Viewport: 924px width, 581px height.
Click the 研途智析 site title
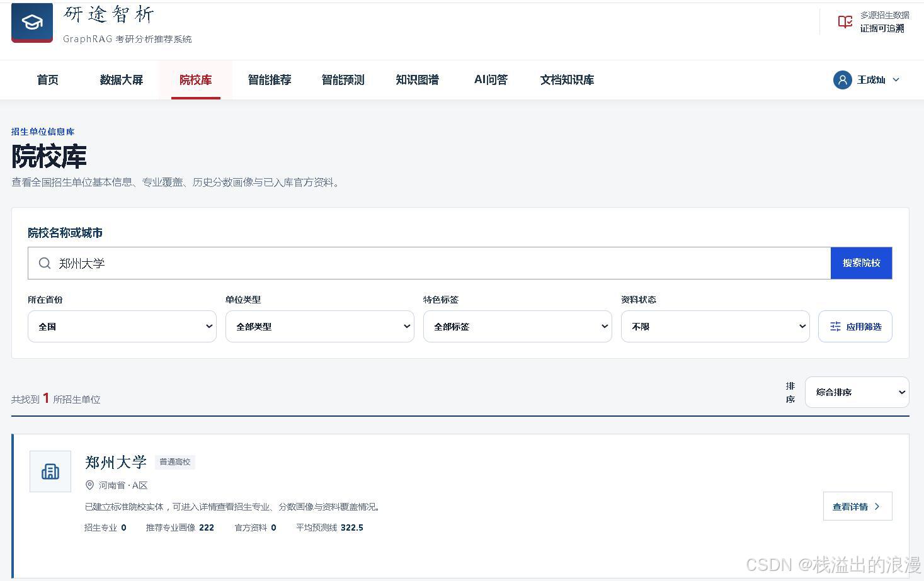click(x=109, y=14)
